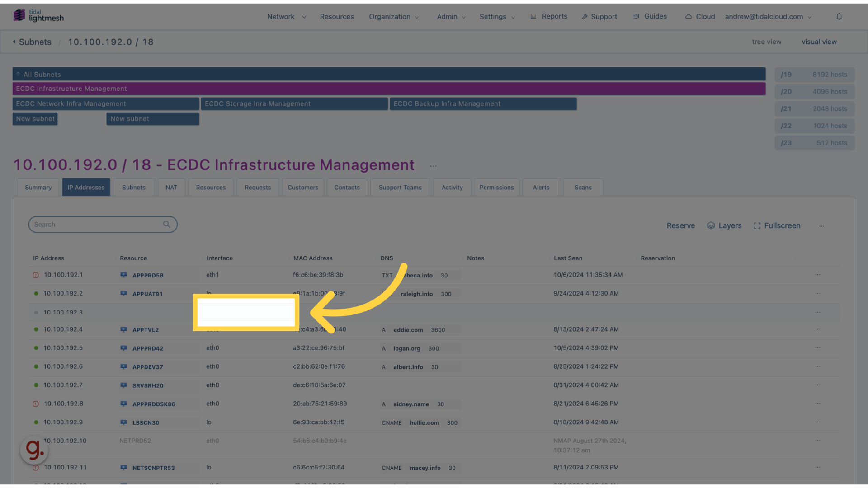The width and height of the screenshot is (868, 488).
Task: Click the IP Addresses search input
Action: coord(103,225)
